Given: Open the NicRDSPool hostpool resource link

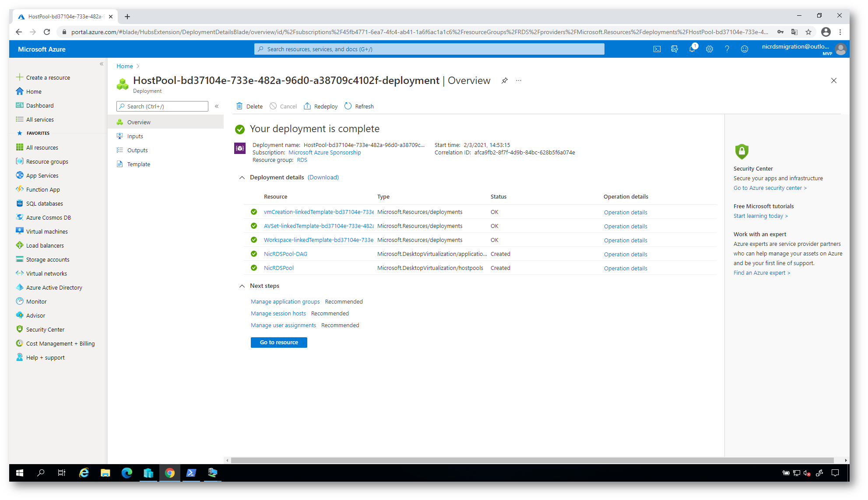Looking at the screenshot, I should [279, 268].
